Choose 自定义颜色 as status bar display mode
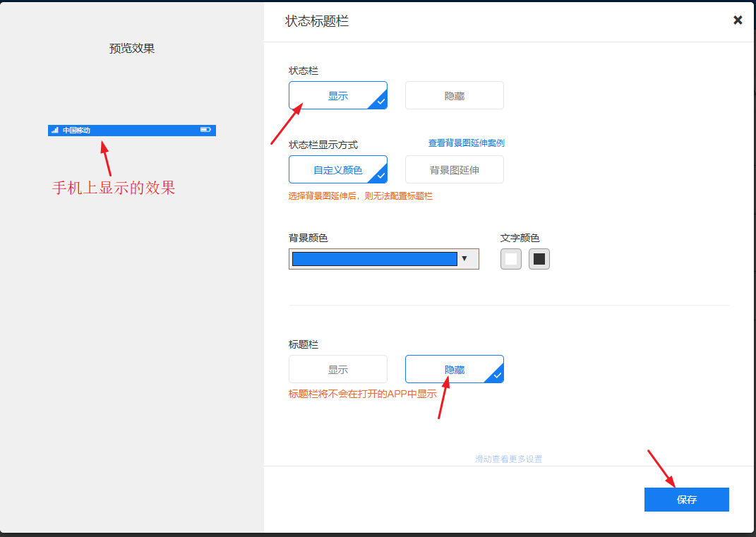Screen dimensions: 756x537 tap(337, 170)
